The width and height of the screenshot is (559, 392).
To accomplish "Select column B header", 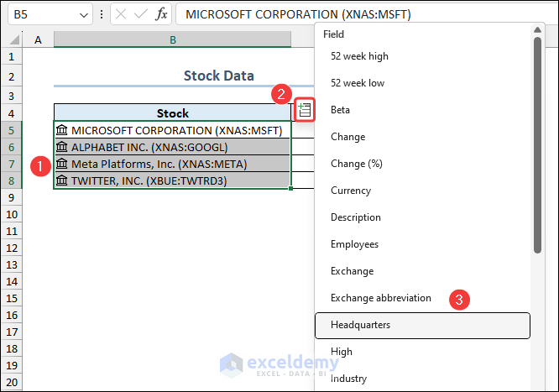I will (172, 39).
